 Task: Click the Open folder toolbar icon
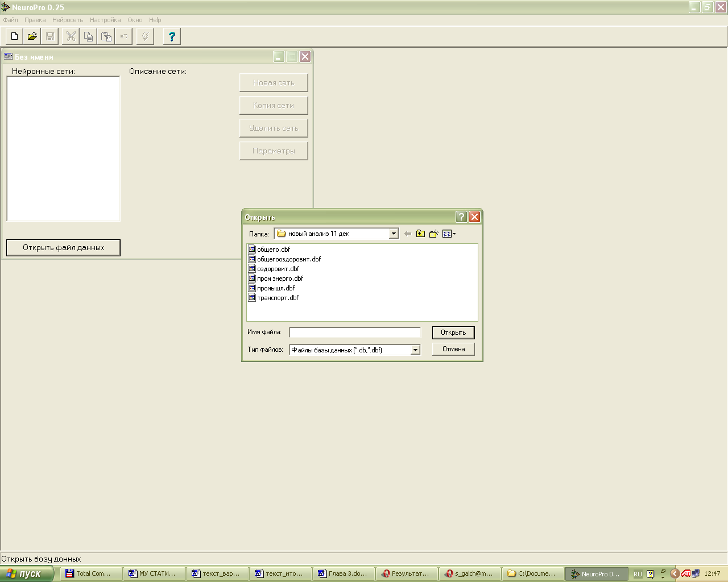[32, 36]
